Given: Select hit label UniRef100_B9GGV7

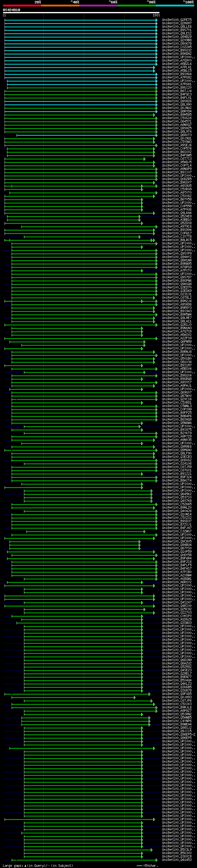Looking at the screenshot, I should pos(177,182).
